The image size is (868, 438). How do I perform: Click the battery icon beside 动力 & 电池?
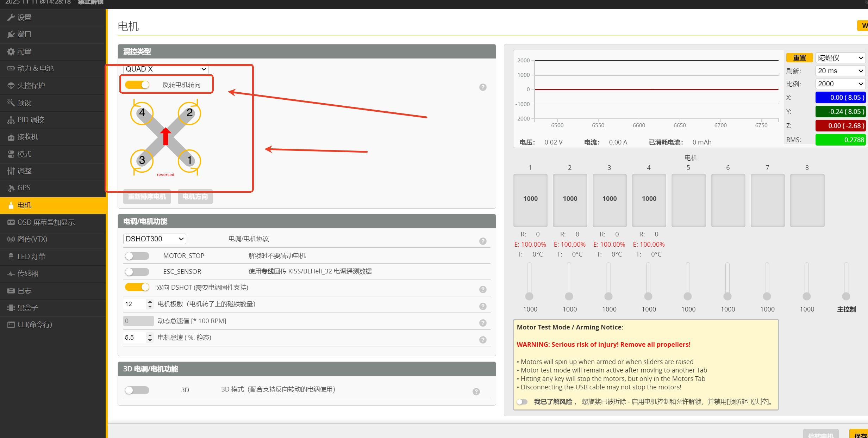coord(11,68)
